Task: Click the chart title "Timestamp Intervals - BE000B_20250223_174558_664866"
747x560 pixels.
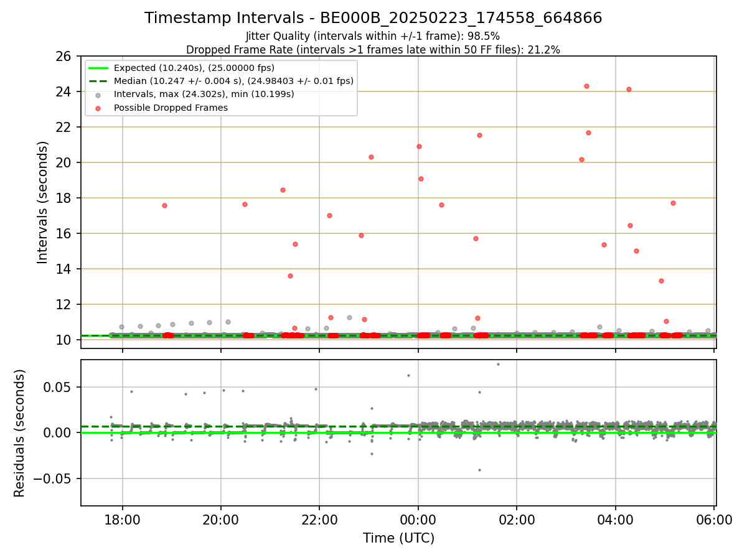Action: coord(374,18)
